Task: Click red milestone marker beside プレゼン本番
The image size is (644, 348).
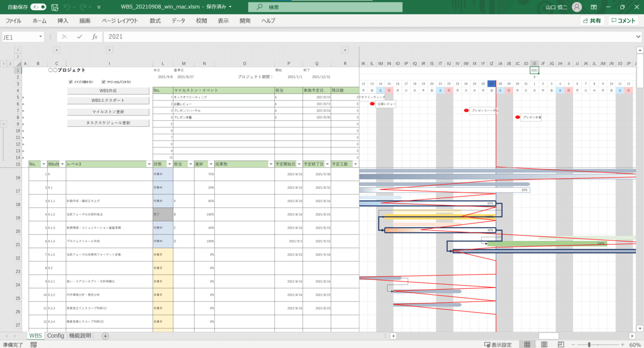Action: [517, 117]
